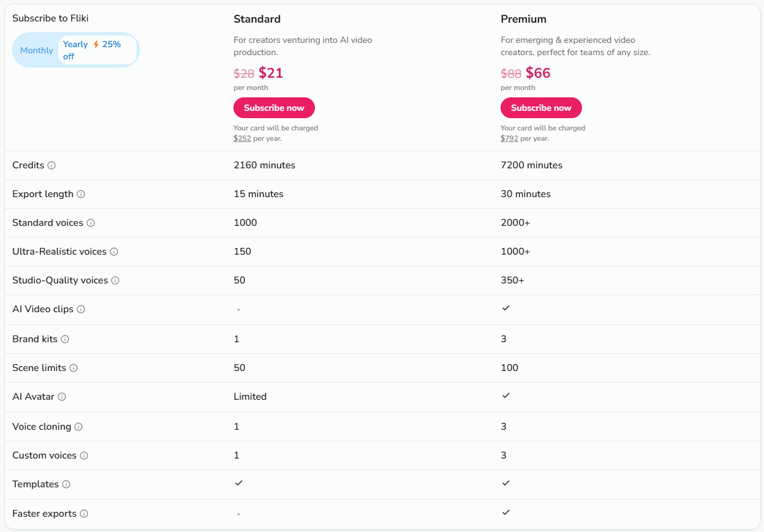764x532 pixels.
Task: Click info icon beside Standard voices
Action: click(x=91, y=223)
